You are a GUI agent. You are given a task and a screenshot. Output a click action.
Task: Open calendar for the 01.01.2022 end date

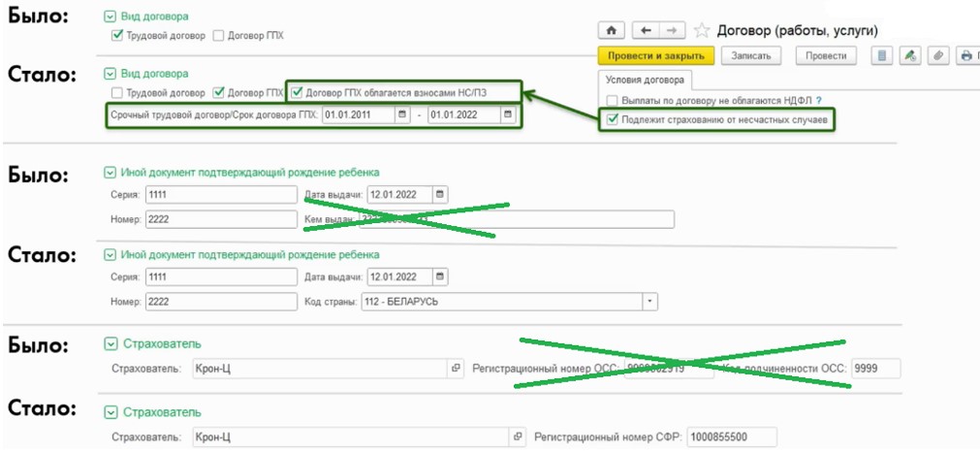(508, 115)
